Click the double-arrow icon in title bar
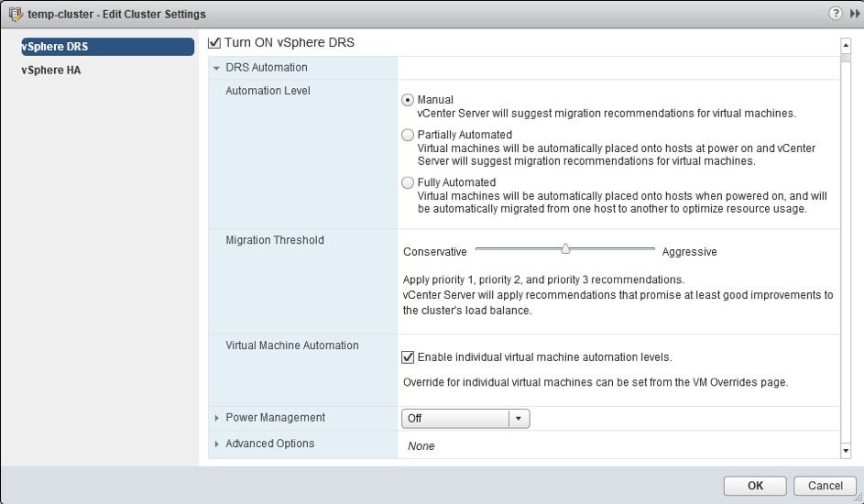864x504 pixels. (x=854, y=14)
